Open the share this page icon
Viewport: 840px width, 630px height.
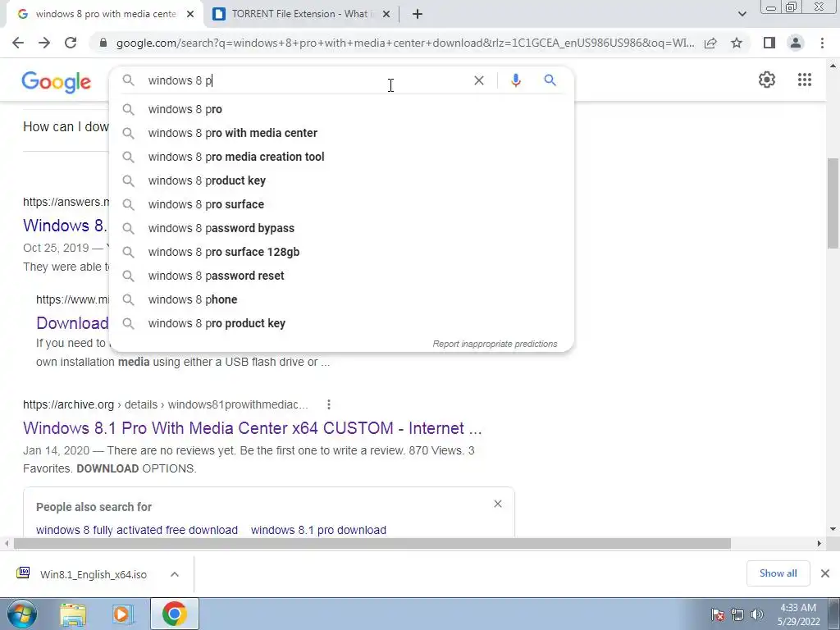tap(710, 43)
